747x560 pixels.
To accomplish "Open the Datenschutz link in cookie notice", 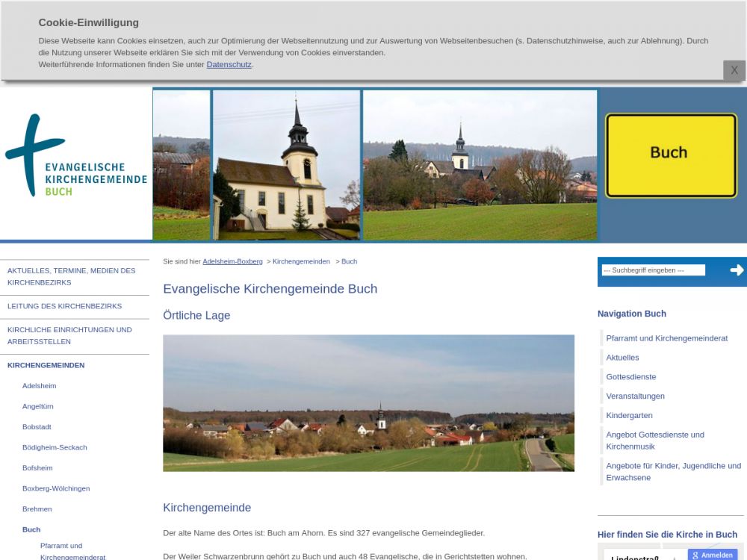I will coord(229,65).
